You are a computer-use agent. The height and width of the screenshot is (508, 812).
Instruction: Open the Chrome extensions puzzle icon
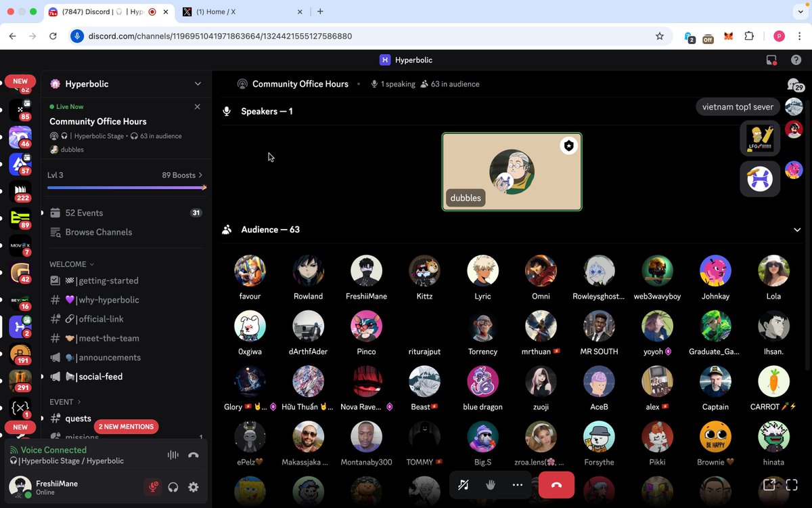(748, 37)
